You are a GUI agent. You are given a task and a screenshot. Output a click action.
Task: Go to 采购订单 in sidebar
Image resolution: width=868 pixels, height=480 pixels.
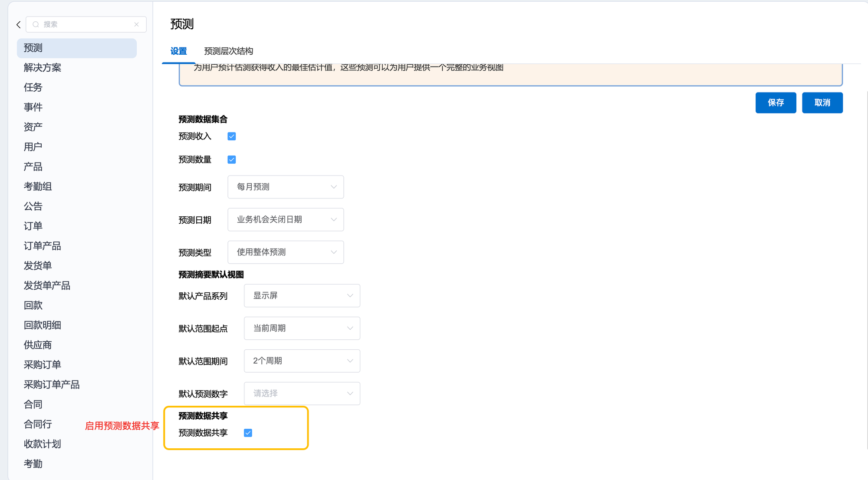click(x=43, y=365)
